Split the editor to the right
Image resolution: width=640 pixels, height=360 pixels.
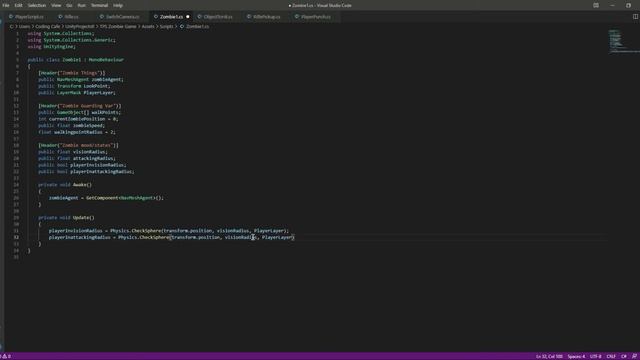pos(635,17)
